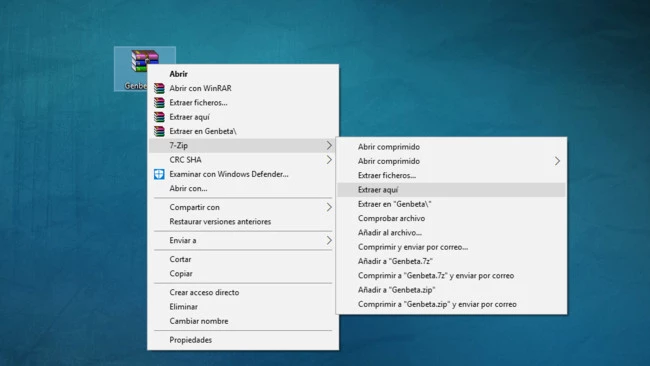This screenshot has width=650, height=366.
Task: Expand the Compartir con submenu arrow
Action: pyautogui.click(x=329, y=207)
